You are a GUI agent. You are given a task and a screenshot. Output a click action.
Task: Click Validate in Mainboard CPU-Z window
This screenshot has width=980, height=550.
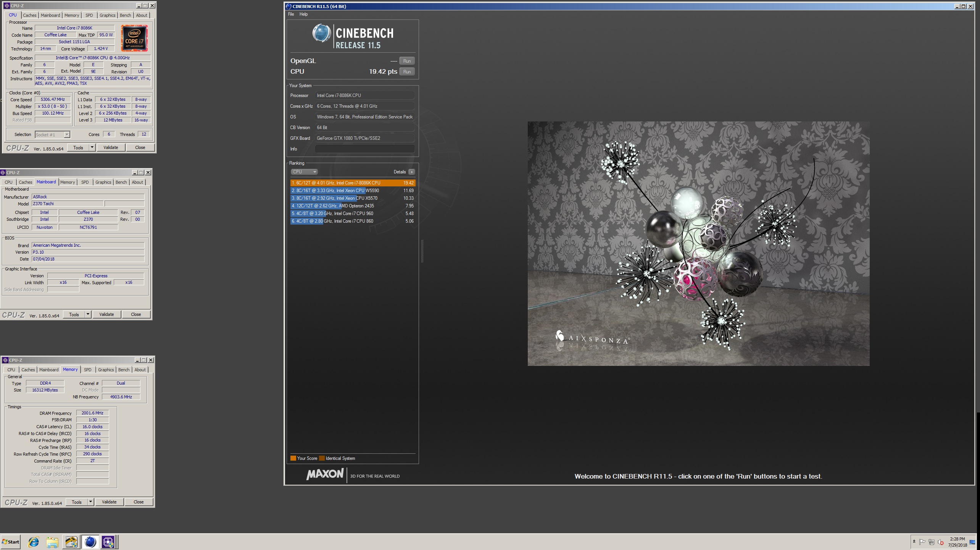106,314
